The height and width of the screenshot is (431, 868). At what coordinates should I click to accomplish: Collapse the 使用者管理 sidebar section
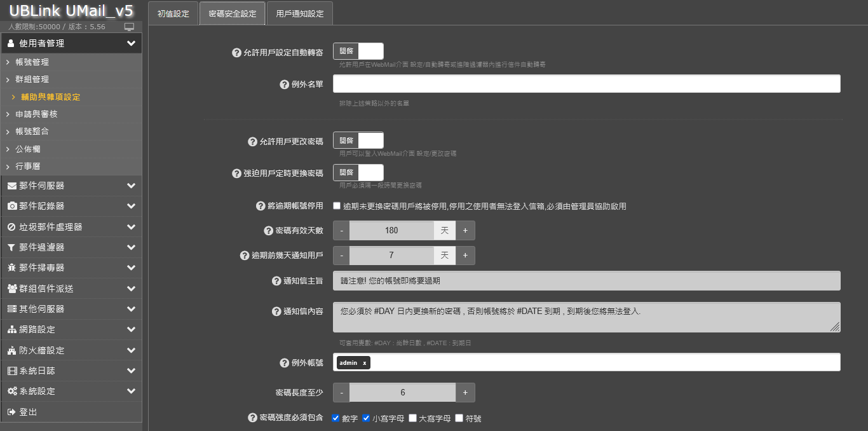tap(71, 43)
